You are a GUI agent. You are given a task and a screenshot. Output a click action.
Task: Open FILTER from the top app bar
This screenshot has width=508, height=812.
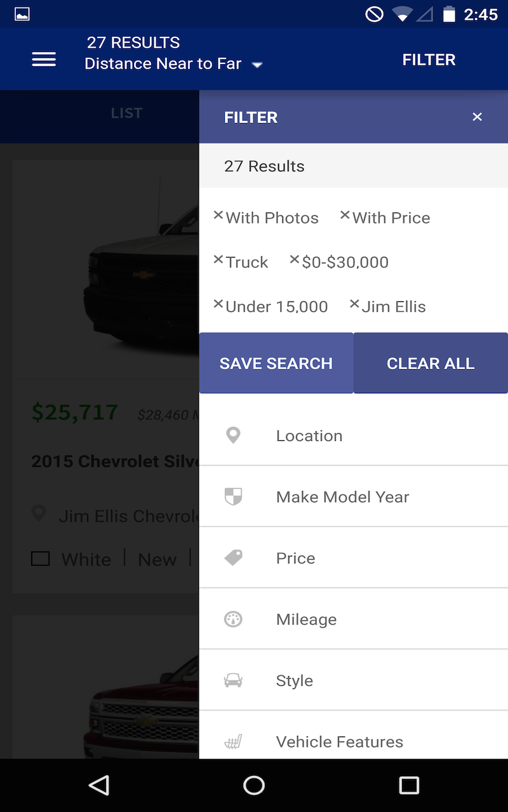(x=429, y=59)
